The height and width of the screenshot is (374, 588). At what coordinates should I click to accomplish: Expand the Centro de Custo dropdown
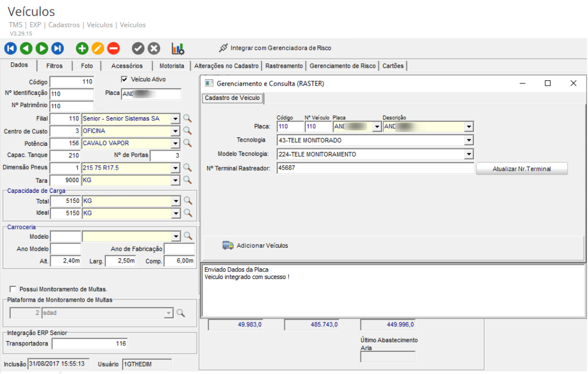point(175,130)
